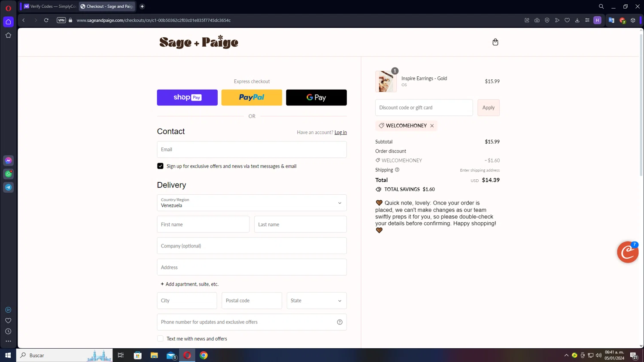The image size is (644, 362).
Task: Open the sidebar player icon
Action: pos(8,310)
